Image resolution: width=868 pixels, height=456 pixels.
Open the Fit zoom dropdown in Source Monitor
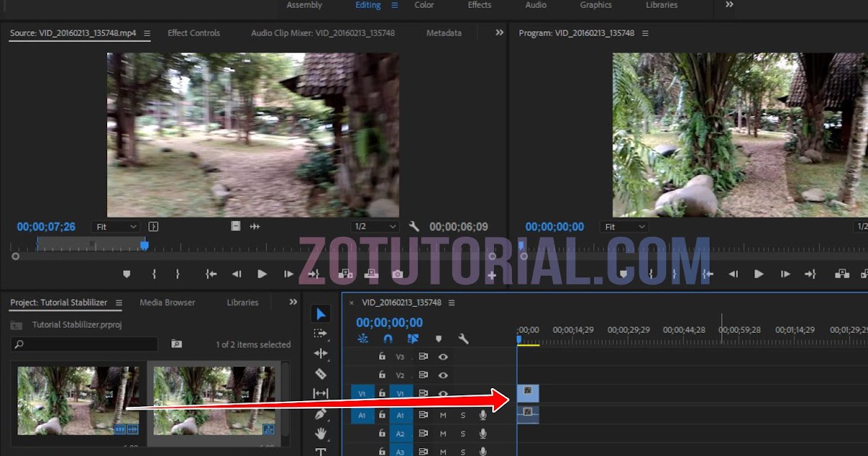point(114,227)
